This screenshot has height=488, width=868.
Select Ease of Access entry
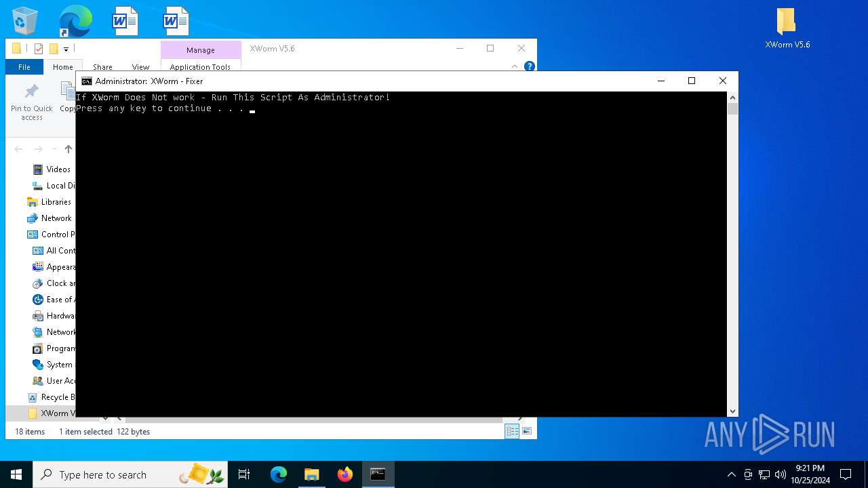(x=53, y=300)
